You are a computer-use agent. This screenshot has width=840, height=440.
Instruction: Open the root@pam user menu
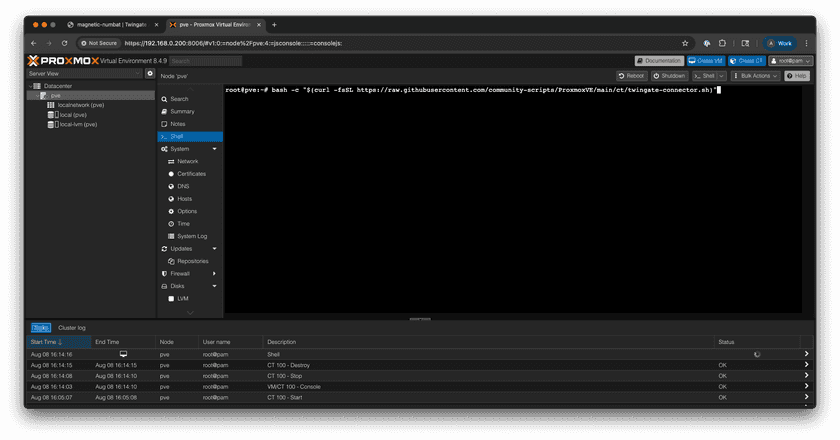789,61
